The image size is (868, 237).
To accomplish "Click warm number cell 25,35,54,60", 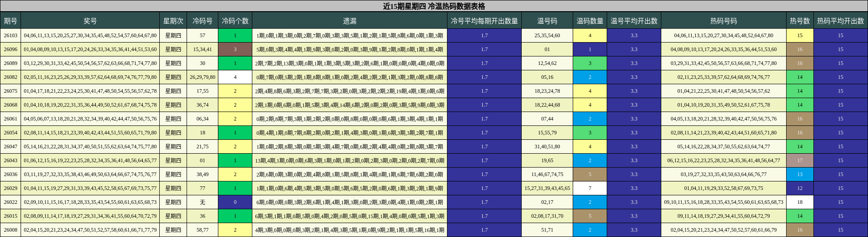I will coord(547,35).
